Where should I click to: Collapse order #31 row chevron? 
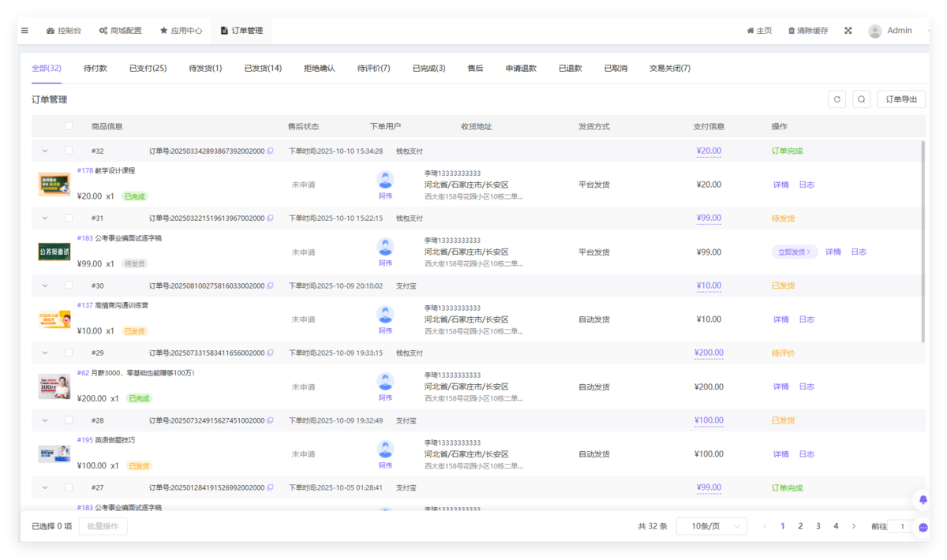tap(44, 218)
